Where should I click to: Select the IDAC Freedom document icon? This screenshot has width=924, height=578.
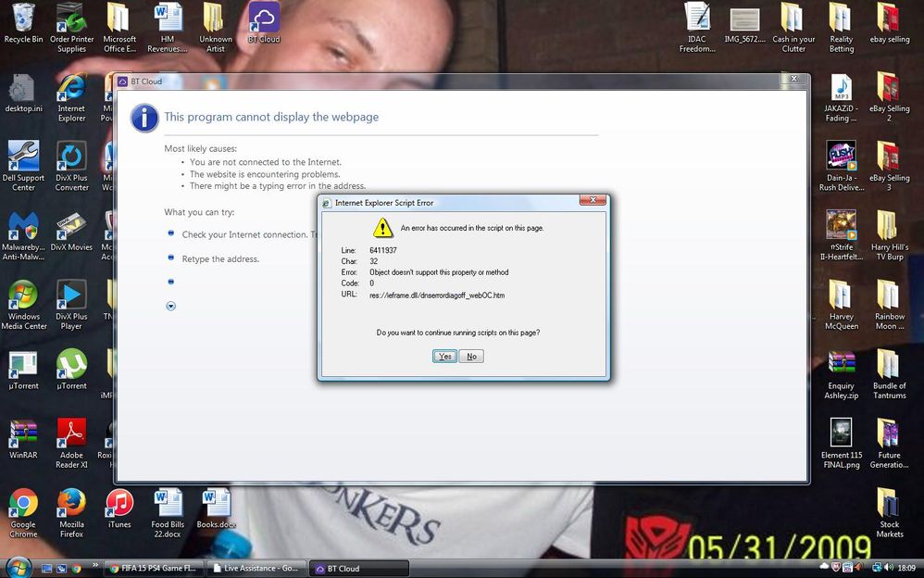click(x=697, y=28)
